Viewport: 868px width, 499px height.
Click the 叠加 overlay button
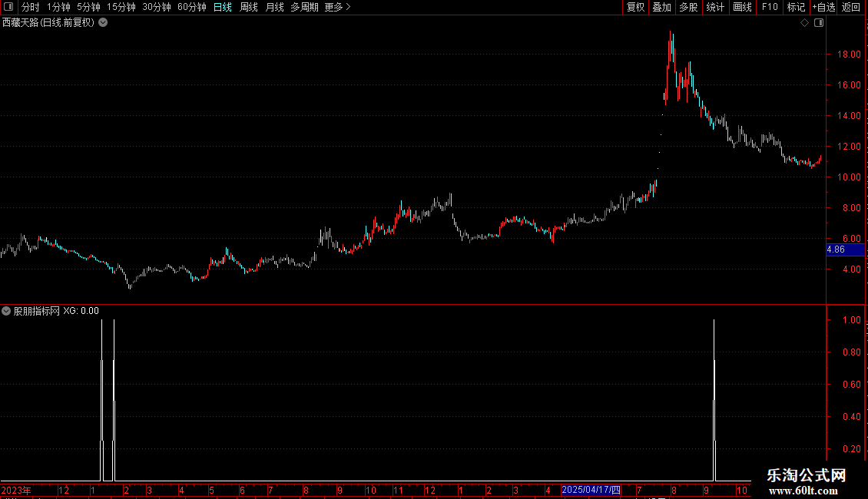661,7
